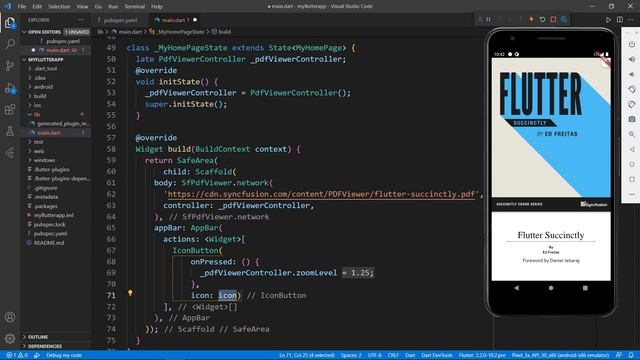640x360 pixels.
Task: Expand the Dependencies section
Action: [x=56, y=346]
